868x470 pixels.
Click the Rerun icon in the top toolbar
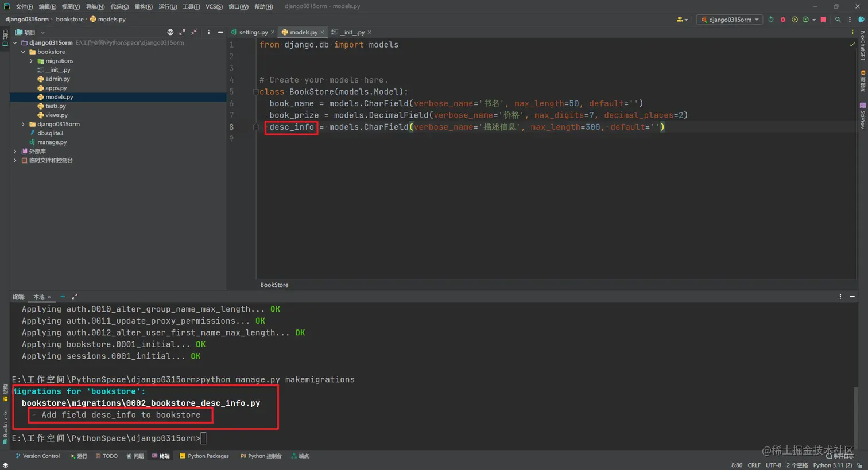pyautogui.click(x=771, y=20)
